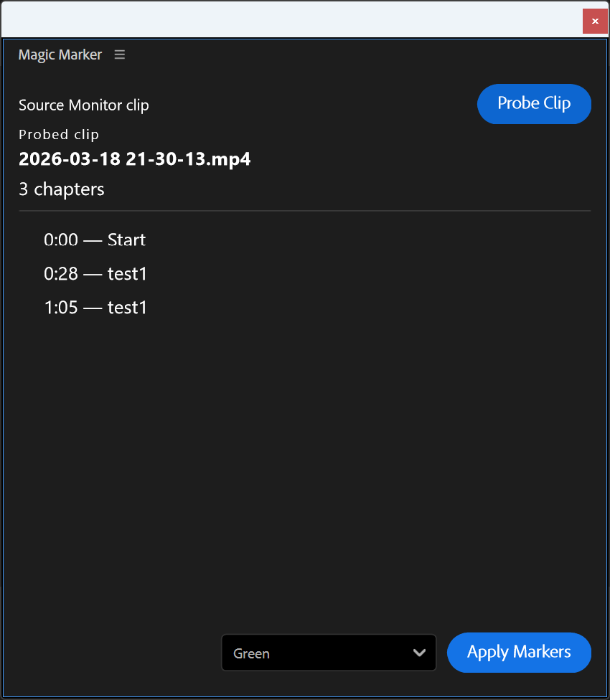The image size is (610, 700).
Task: Click the dropdown chevron beside Green
Action: pos(420,653)
